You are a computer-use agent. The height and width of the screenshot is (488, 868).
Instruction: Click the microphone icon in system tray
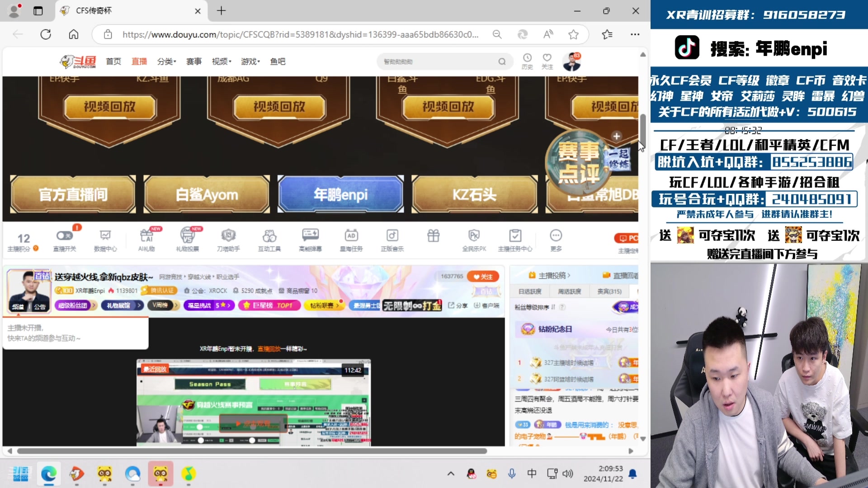(512, 474)
